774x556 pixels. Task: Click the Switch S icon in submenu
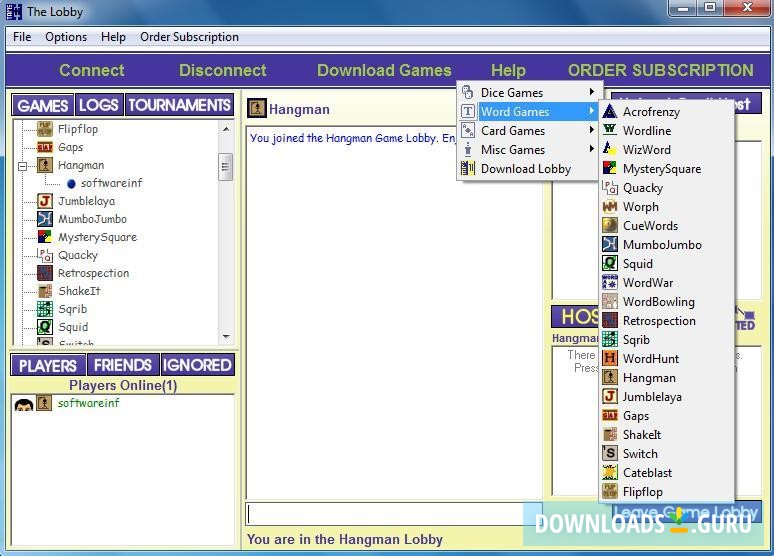pyautogui.click(x=610, y=453)
